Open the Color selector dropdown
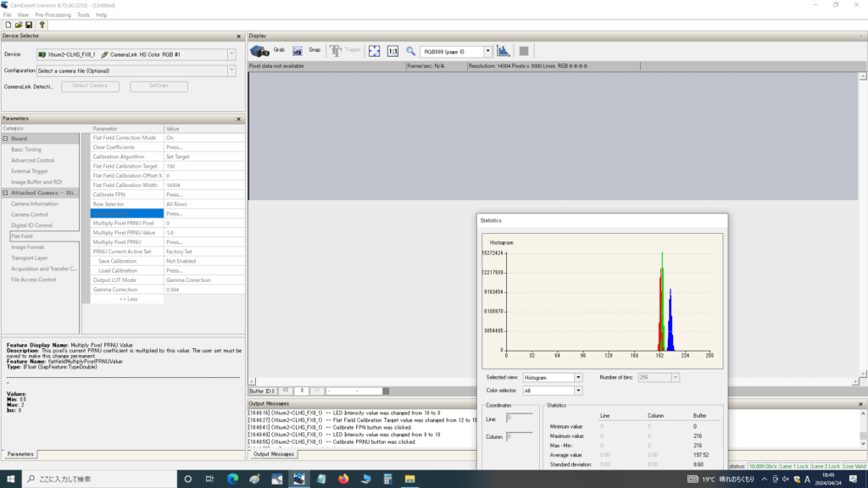Viewport: 868px width, 488px height. coord(578,391)
